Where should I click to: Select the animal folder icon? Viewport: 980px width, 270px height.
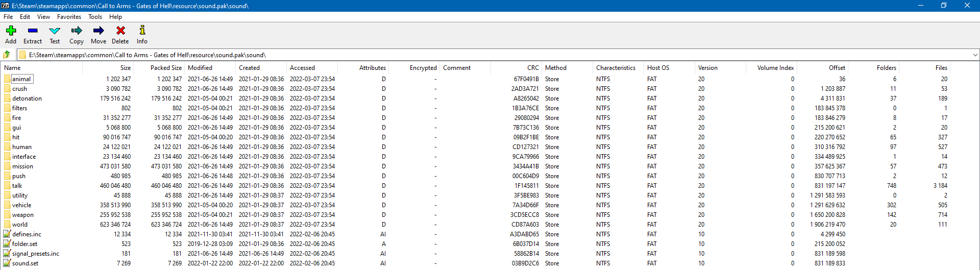pyautogui.click(x=7, y=79)
